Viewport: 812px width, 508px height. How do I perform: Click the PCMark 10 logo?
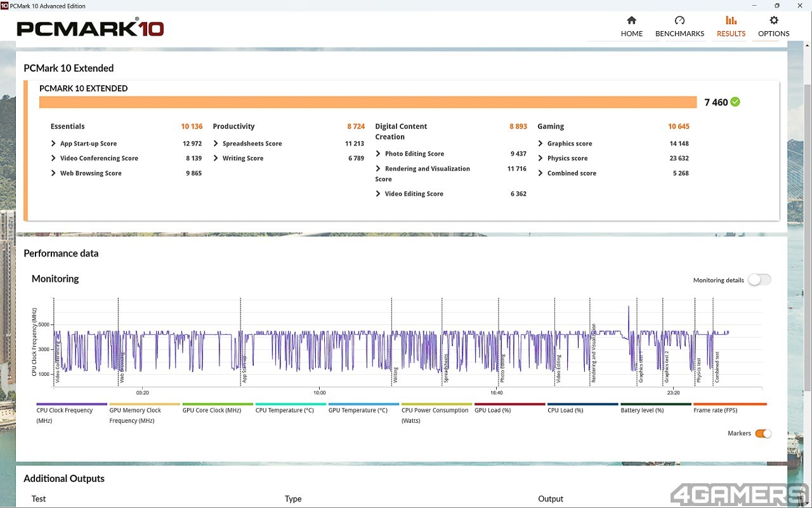pyautogui.click(x=90, y=28)
